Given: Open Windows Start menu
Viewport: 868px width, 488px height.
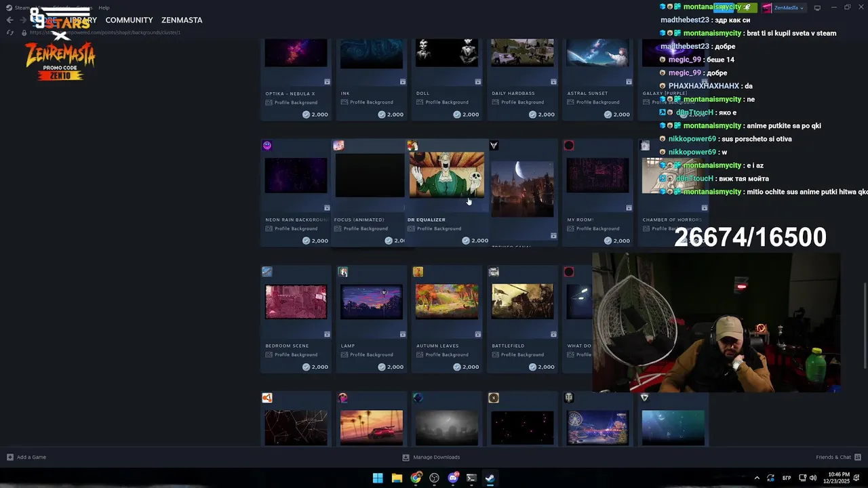Looking at the screenshot, I should click(378, 478).
